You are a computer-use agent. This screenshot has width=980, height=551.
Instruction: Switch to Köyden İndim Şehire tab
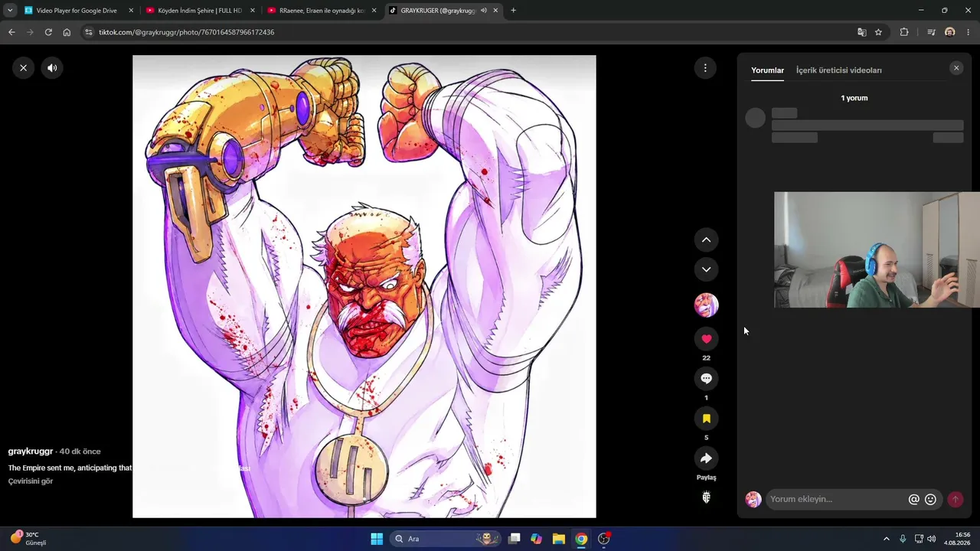(x=200, y=11)
